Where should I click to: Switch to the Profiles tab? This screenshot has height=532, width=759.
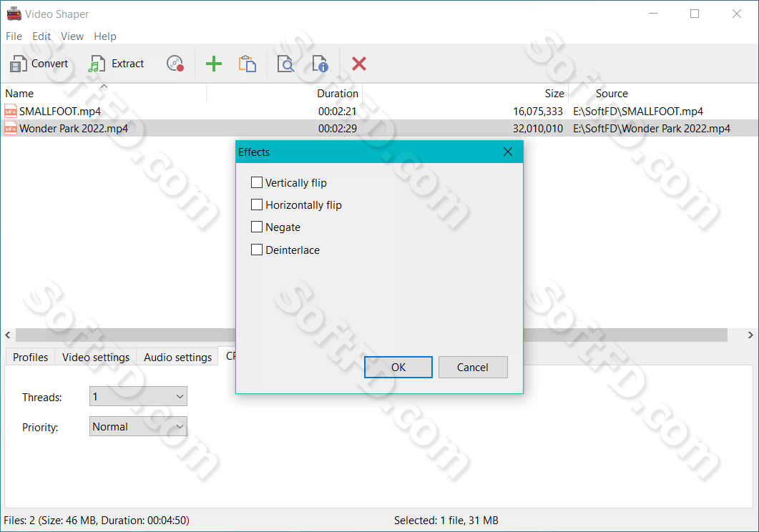(30, 357)
